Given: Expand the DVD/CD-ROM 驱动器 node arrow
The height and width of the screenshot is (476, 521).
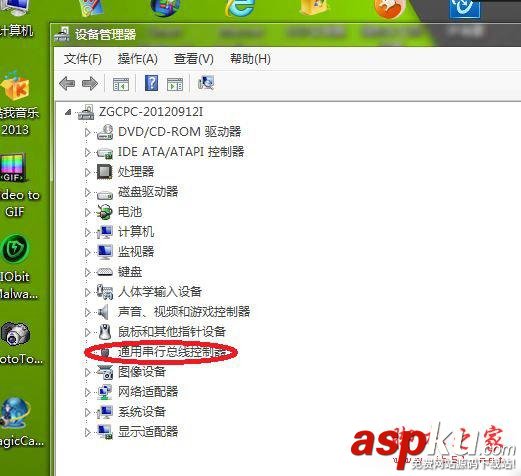Looking at the screenshot, I should tap(87, 132).
